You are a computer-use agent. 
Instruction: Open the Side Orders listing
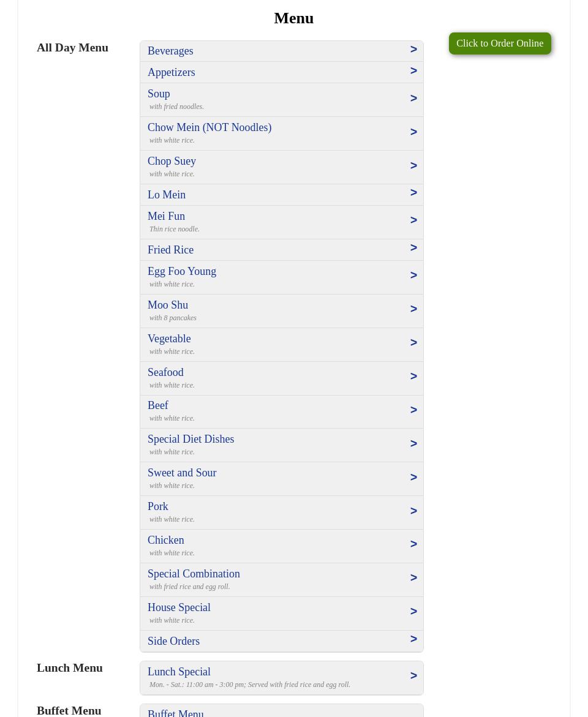click(x=282, y=640)
